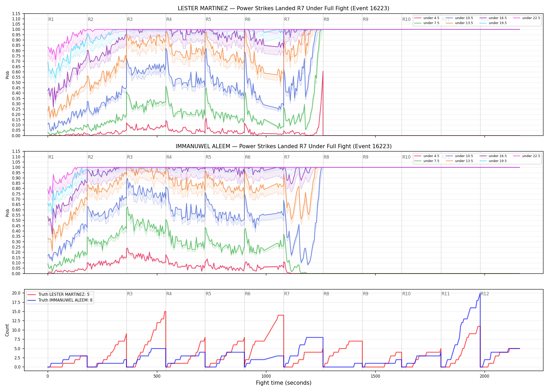Click the R11 round marker in the Count chart
The image size is (549, 392).
[x=446, y=294]
